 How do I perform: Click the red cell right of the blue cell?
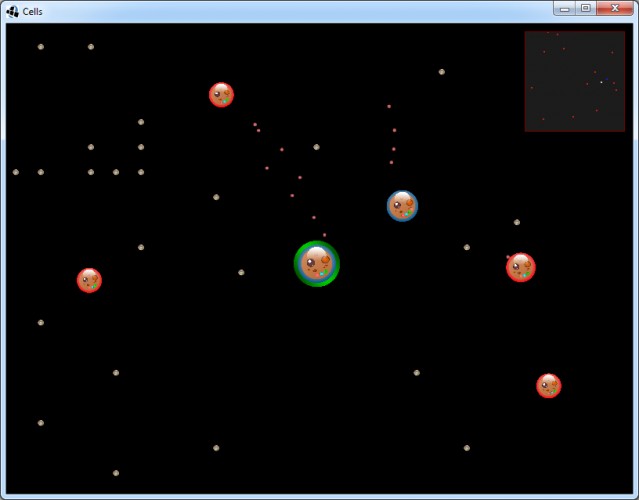[x=521, y=267]
